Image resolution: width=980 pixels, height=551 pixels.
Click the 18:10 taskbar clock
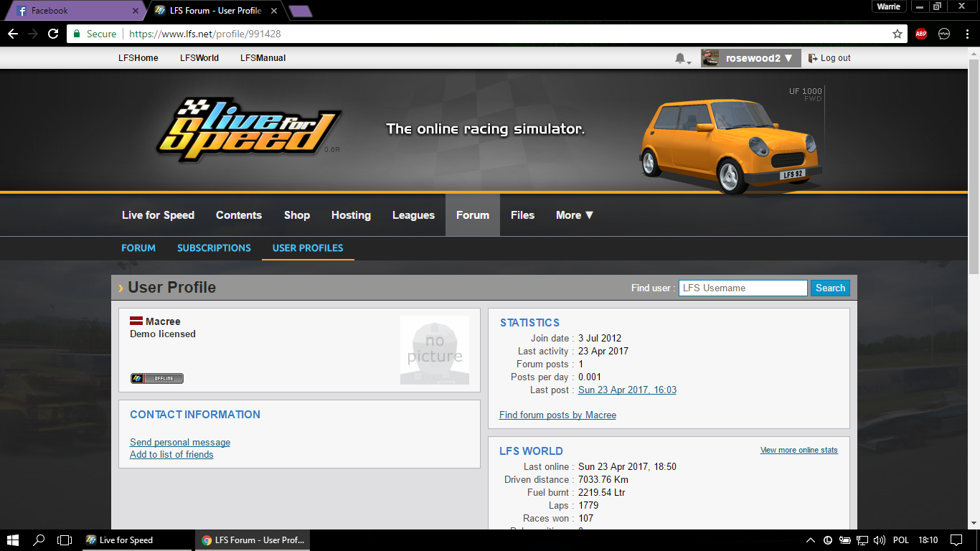click(928, 540)
